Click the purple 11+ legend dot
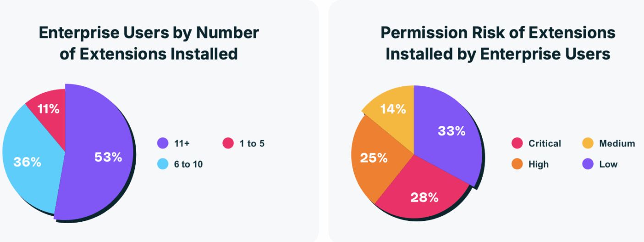This screenshot has height=242, width=644. (x=163, y=144)
